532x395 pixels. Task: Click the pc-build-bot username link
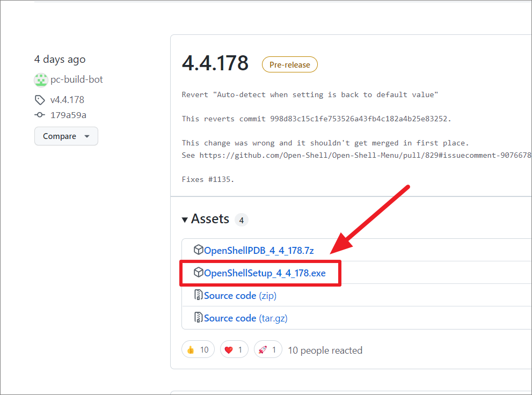[76, 79]
